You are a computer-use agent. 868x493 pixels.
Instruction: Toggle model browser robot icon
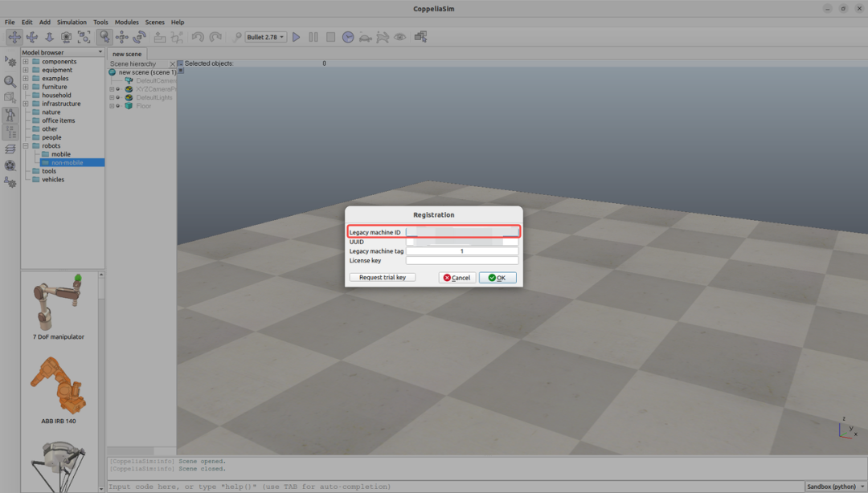coord(10,115)
